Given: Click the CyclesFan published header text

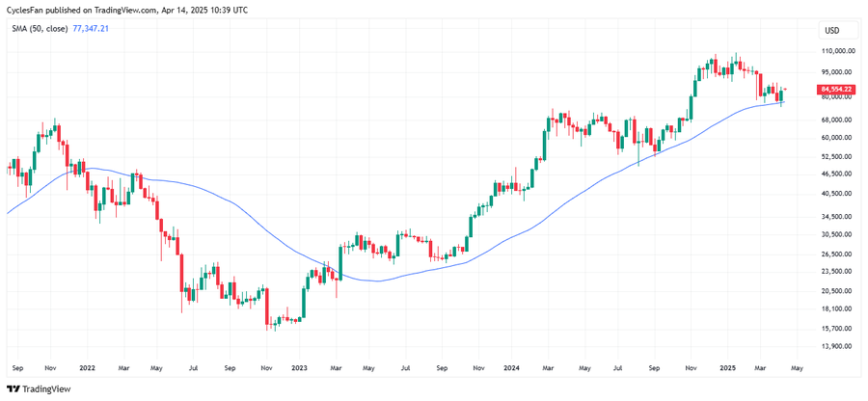Looking at the screenshot, I should tap(126, 10).
